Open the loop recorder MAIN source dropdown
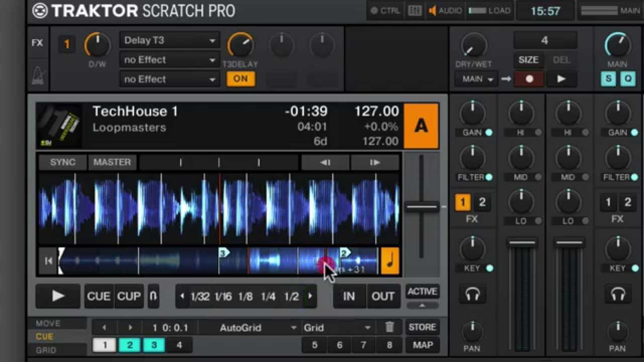Screen dimensions: 644x362 [x=477, y=79]
